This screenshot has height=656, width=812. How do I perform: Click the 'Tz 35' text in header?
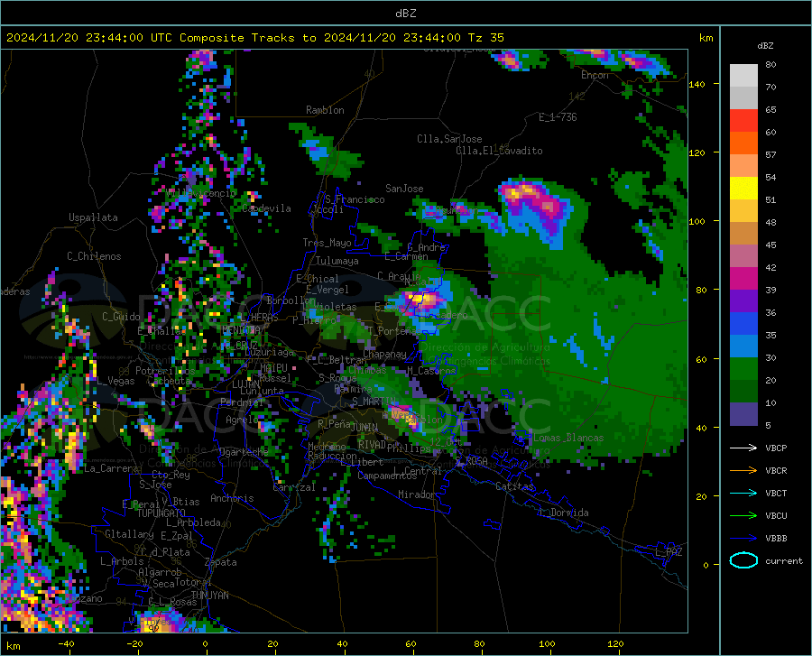485,38
